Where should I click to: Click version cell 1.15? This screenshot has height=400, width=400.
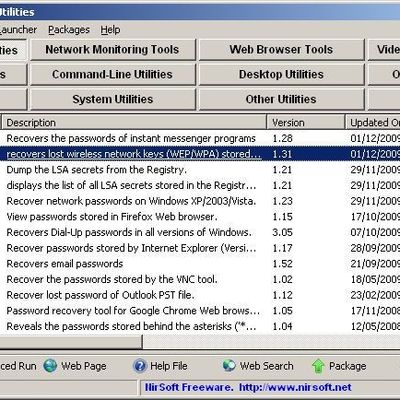[282, 217]
